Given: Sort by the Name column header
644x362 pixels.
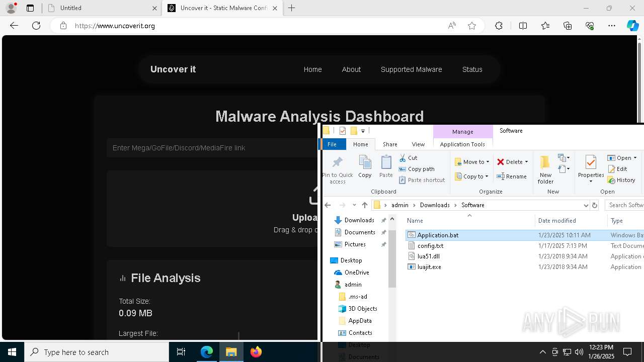Looking at the screenshot, I should pos(415,221).
